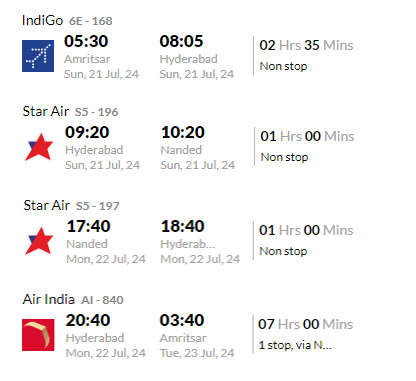Screen dimensions: 416x381
Task: Open the truncated 1 stop, via N... details
Action: tap(295, 345)
